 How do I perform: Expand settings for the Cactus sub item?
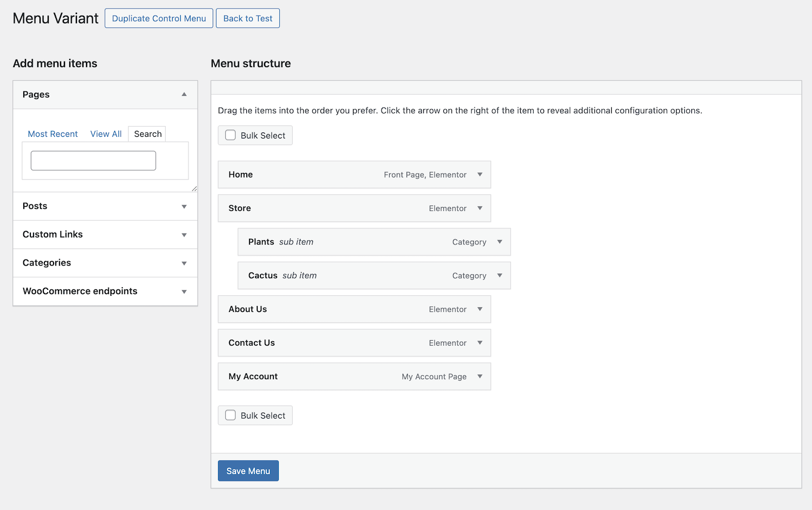pyautogui.click(x=499, y=275)
